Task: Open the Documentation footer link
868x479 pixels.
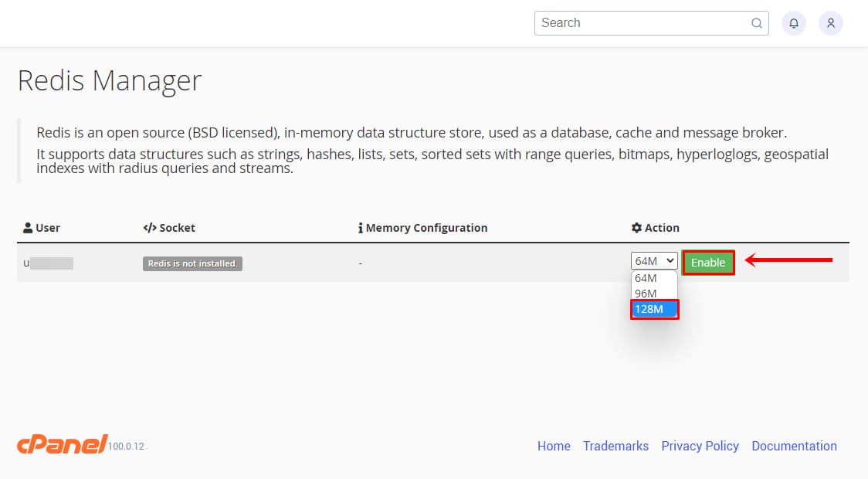Action: click(794, 446)
